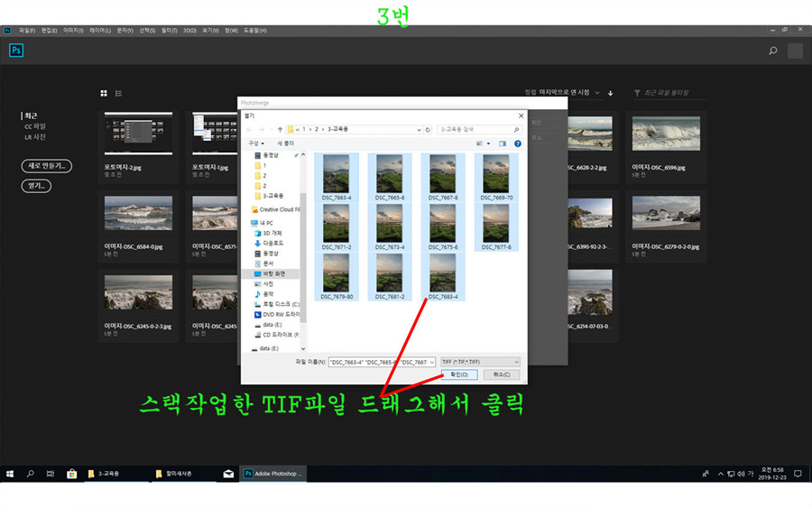Open notification center icon
The width and height of the screenshot is (812, 508).
click(x=798, y=474)
